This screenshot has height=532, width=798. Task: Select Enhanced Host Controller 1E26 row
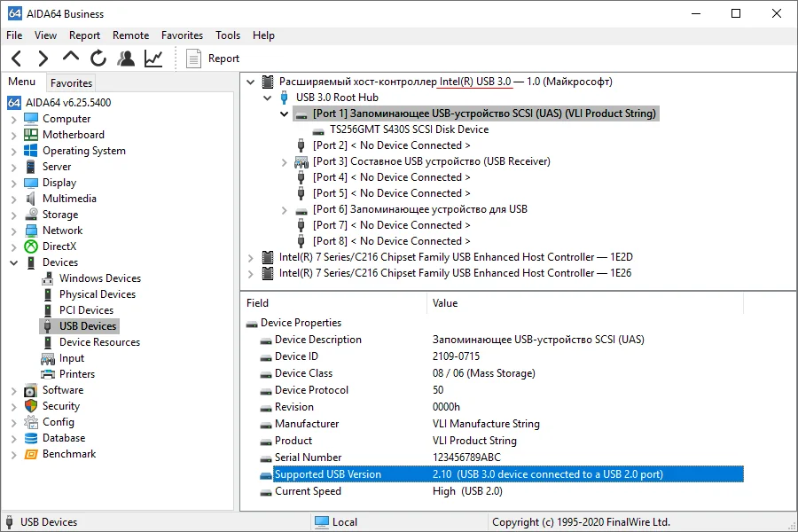(455, 273)
